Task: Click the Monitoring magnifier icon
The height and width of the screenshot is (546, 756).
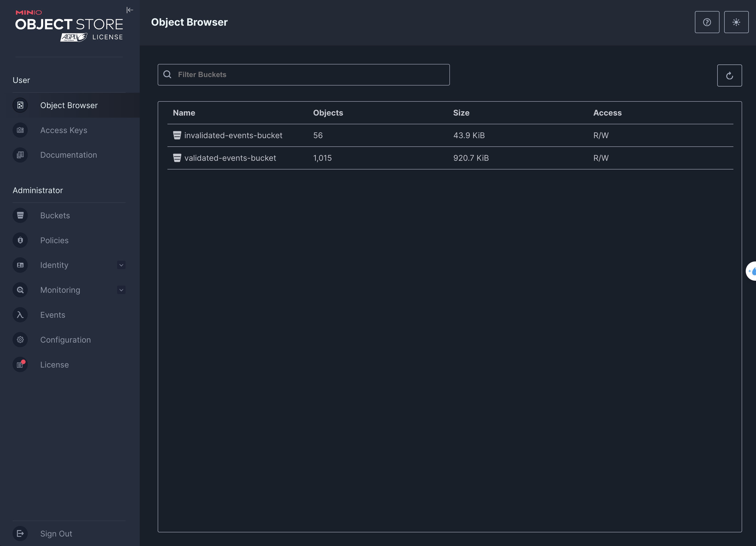Action: click(x=20, y=290)
